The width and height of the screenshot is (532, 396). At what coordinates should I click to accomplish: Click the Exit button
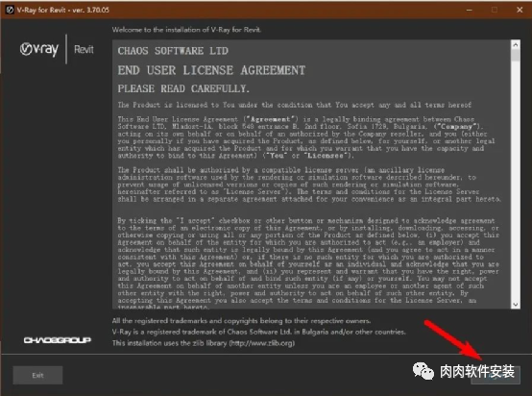point(37,375)
